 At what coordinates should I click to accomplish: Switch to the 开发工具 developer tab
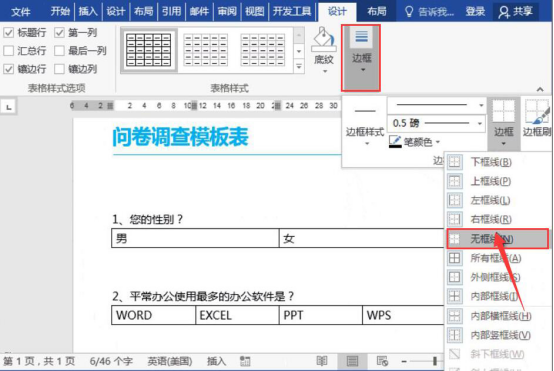pos(292,11)
